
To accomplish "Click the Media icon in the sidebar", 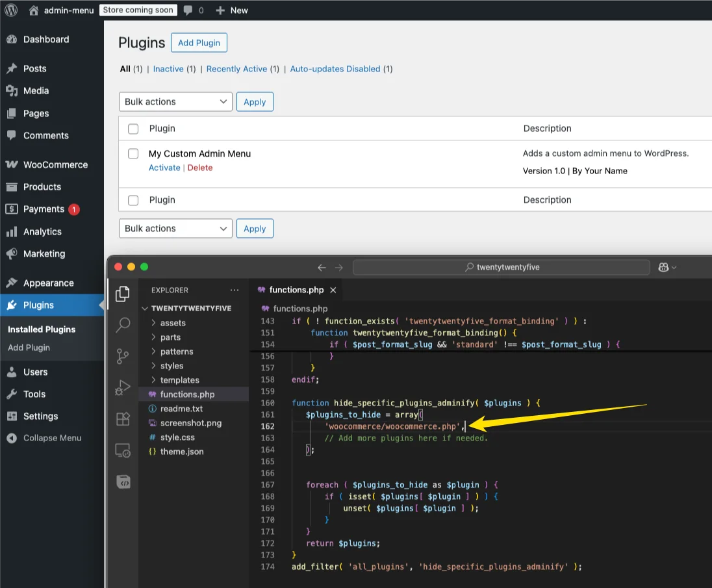I will click(12, 91).
